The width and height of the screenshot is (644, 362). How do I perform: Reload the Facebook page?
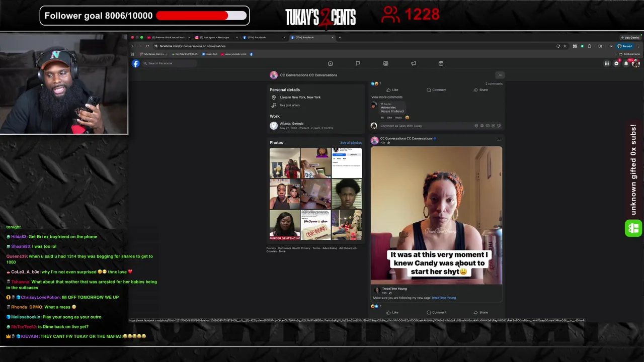point(147,46)
